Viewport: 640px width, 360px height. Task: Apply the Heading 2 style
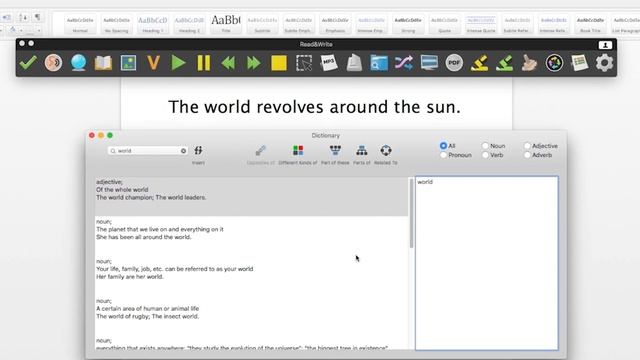pos(189,24)
